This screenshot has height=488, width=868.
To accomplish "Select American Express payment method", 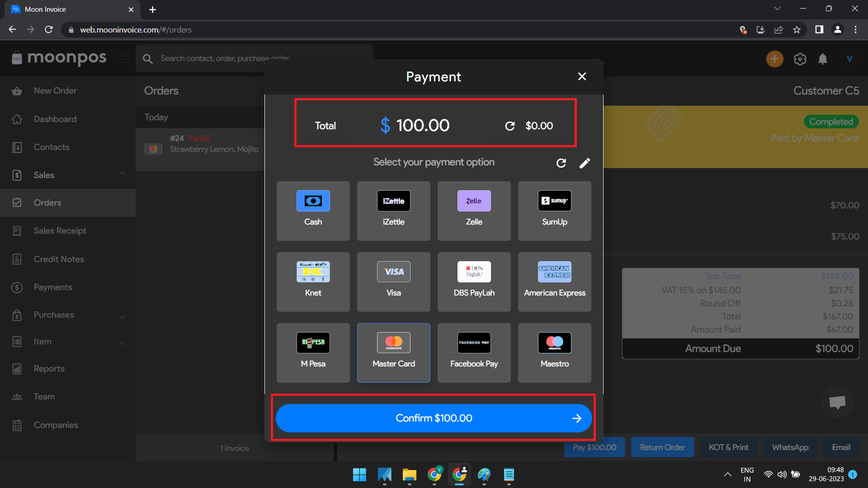I will (554, 282).
